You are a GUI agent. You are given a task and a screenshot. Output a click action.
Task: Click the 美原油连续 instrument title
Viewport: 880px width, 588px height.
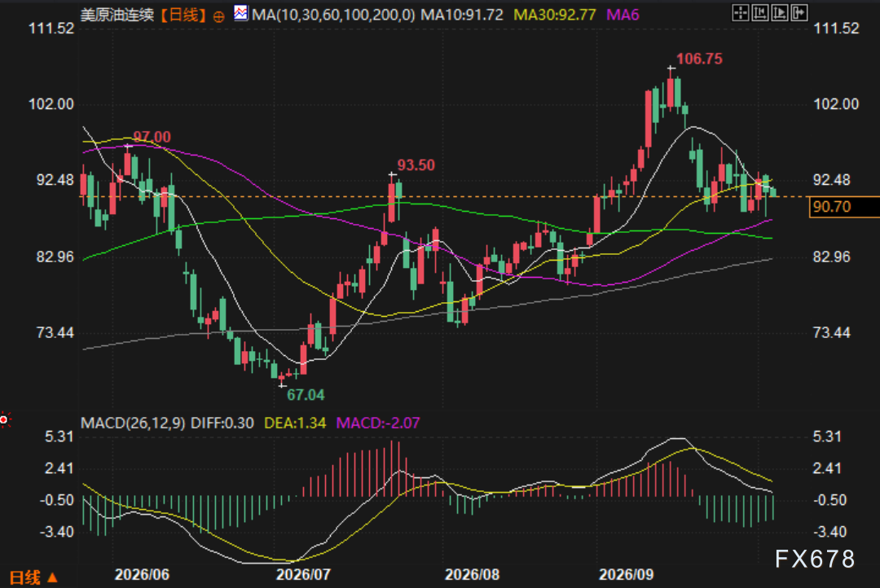(x=117, y=15)
